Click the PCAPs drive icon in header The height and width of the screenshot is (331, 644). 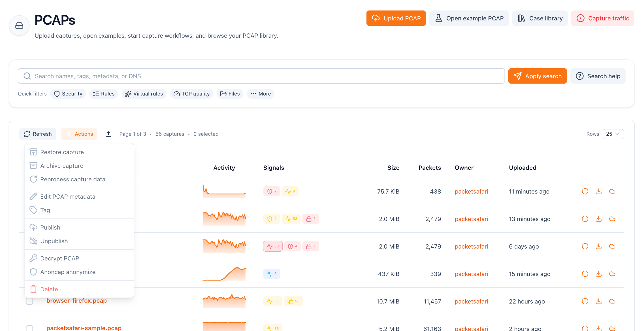pyautogui.click(x=19, y=26)
